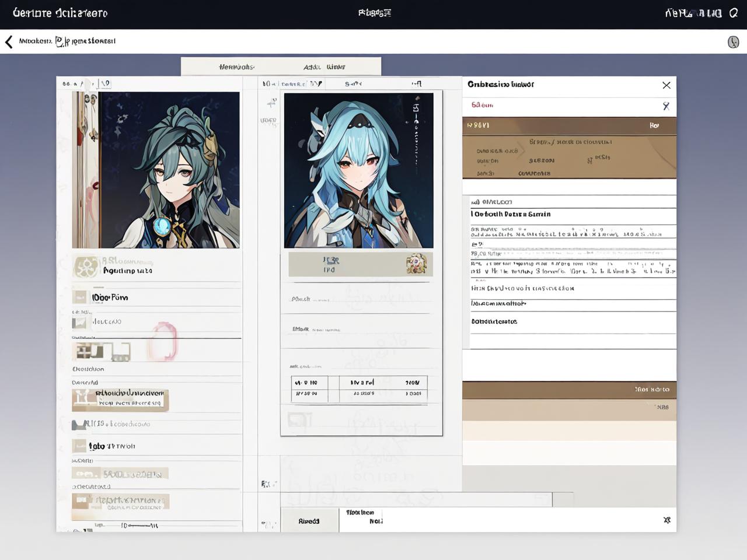Click the first beige banner in left panel
The height and width of the screenshot is (560, 747).
pyautogui.click(x=120, y=474)
